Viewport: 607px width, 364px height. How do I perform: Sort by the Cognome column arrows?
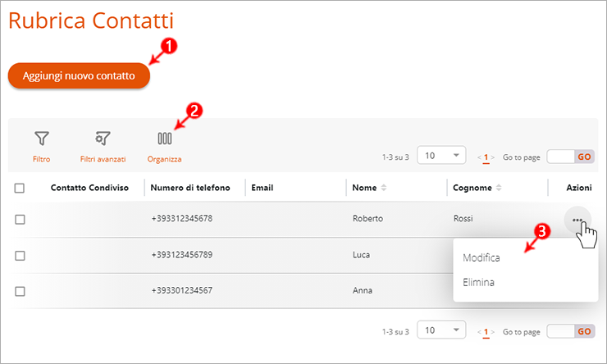point(499,188)
